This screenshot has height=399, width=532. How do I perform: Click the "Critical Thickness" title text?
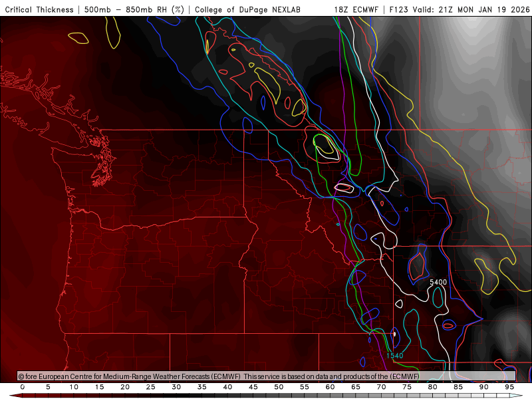39,9
